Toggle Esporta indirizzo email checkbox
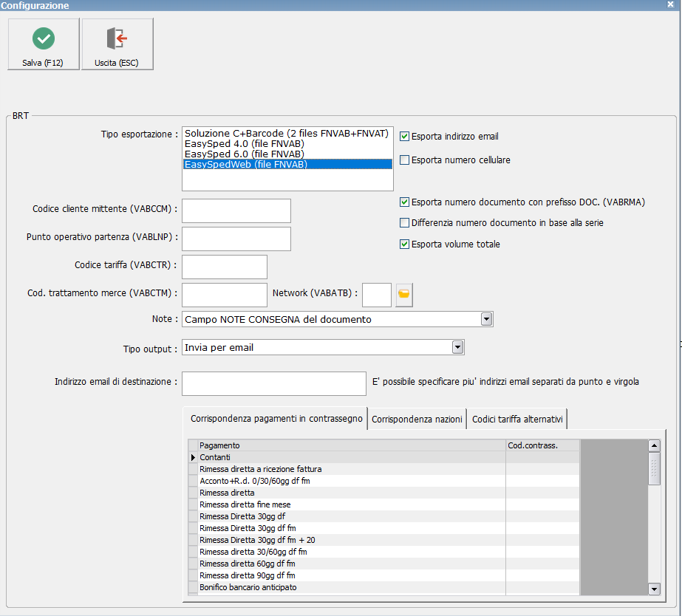 tap(404, 137)
